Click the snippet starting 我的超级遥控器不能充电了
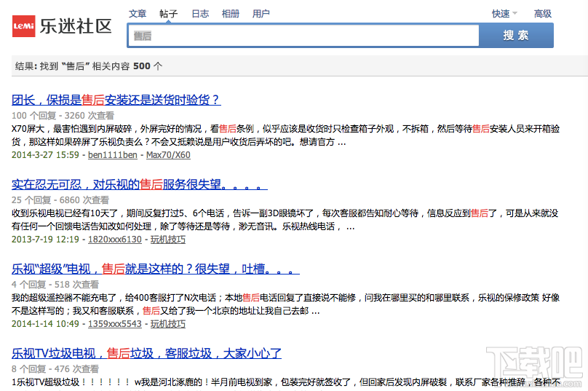This screenshot has width=588, height=391. [285, 304]
